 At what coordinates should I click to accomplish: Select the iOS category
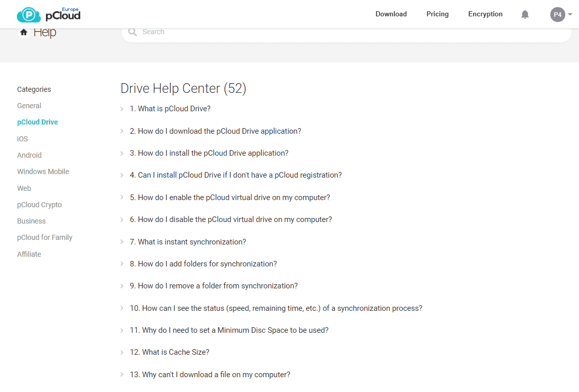[x=22, y=139]
